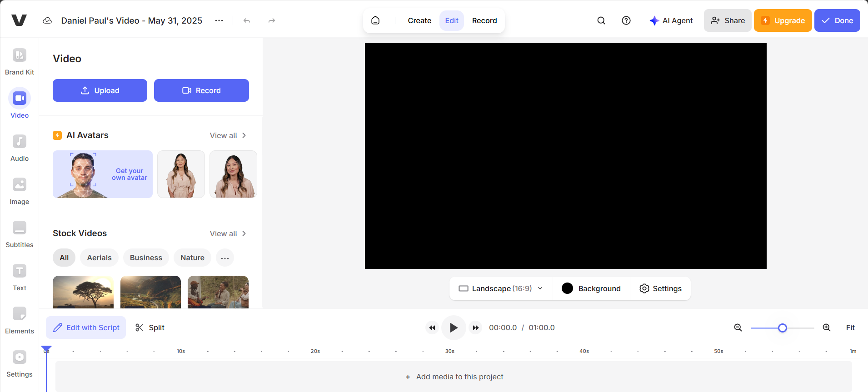This screenshot has height=392, width=868.
Task: Click the Upload button
Action: click(100, 90)
